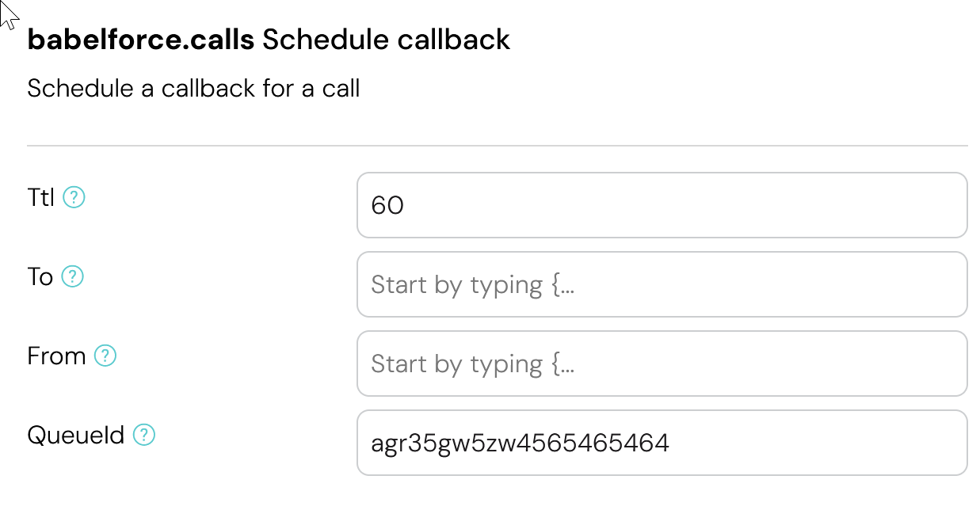Image resolution: width=980 pixels, height=510 pixels.
Task: Click the horizontal divider above the form
Action: click(x=497, y=146)
